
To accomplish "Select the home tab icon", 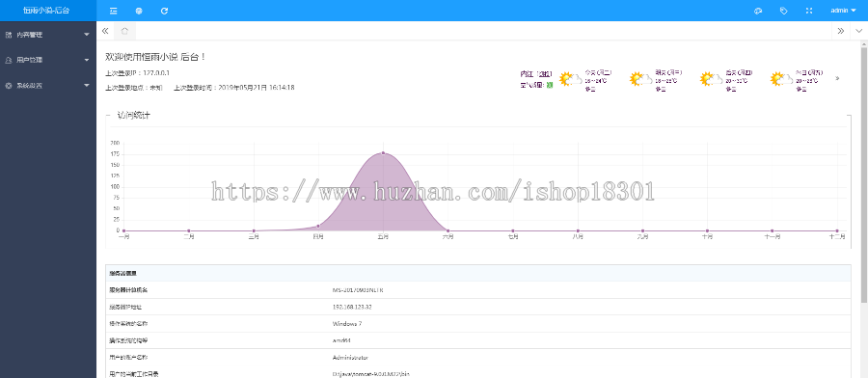I will pos(124,31).
